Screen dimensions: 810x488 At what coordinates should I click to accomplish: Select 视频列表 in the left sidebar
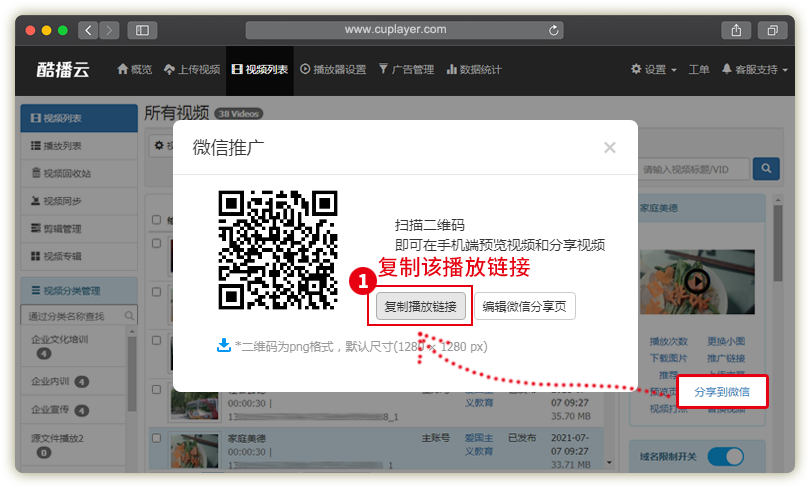[79, 118]
